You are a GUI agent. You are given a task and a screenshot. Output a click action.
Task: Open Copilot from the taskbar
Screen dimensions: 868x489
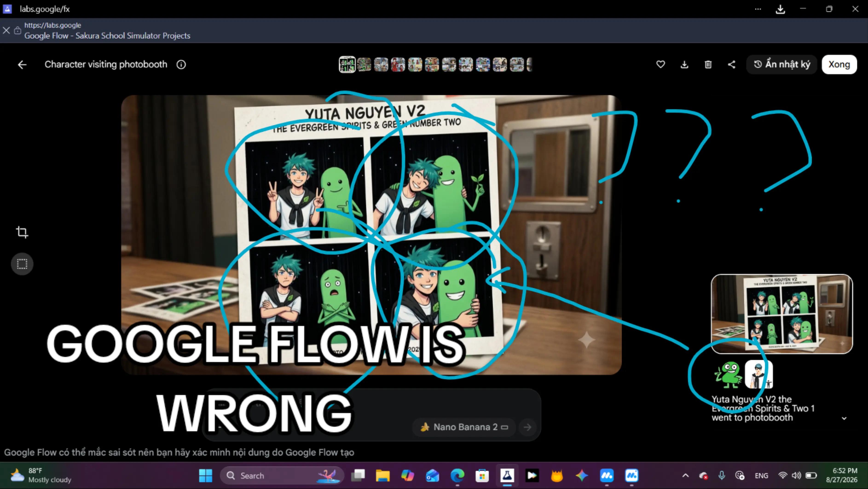tap(408, 475)
